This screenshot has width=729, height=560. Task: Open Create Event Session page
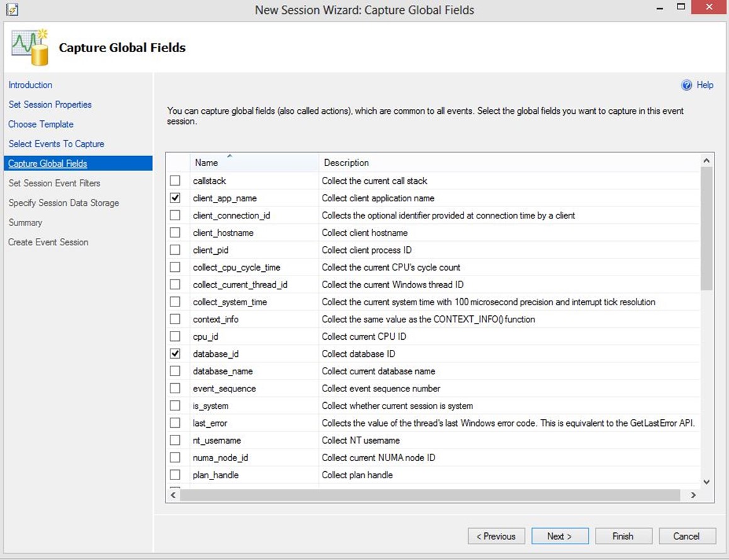(x=48, y=242)
